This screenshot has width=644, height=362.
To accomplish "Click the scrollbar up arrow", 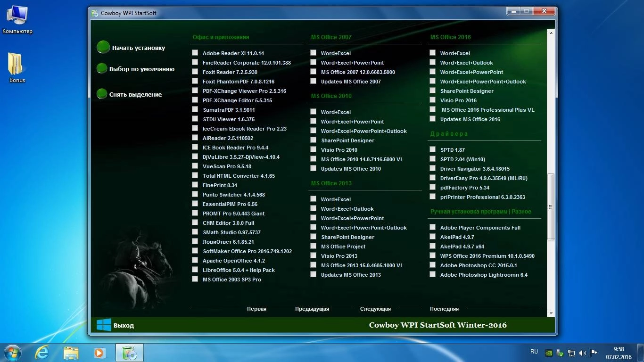I will coord(551,33).
